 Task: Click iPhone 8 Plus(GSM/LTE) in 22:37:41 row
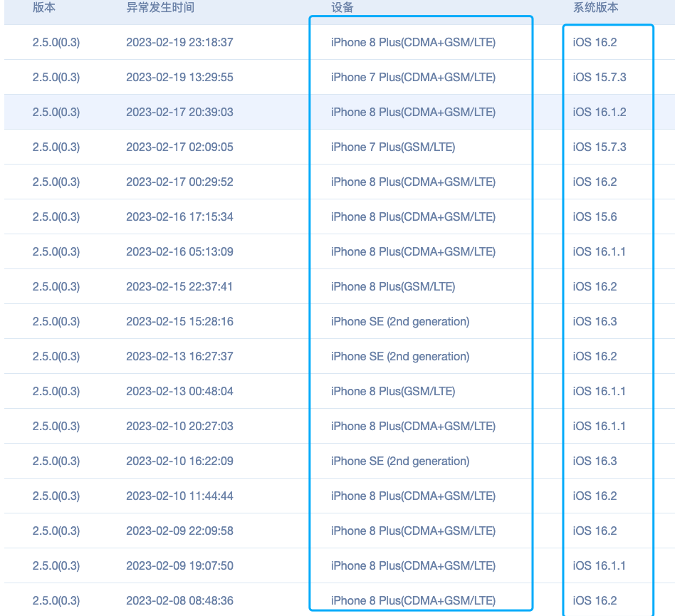[393, 286]
